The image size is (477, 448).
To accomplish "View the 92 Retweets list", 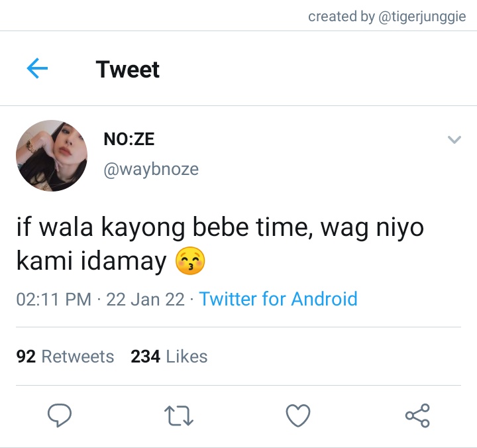I will click(x=65, y=357).
